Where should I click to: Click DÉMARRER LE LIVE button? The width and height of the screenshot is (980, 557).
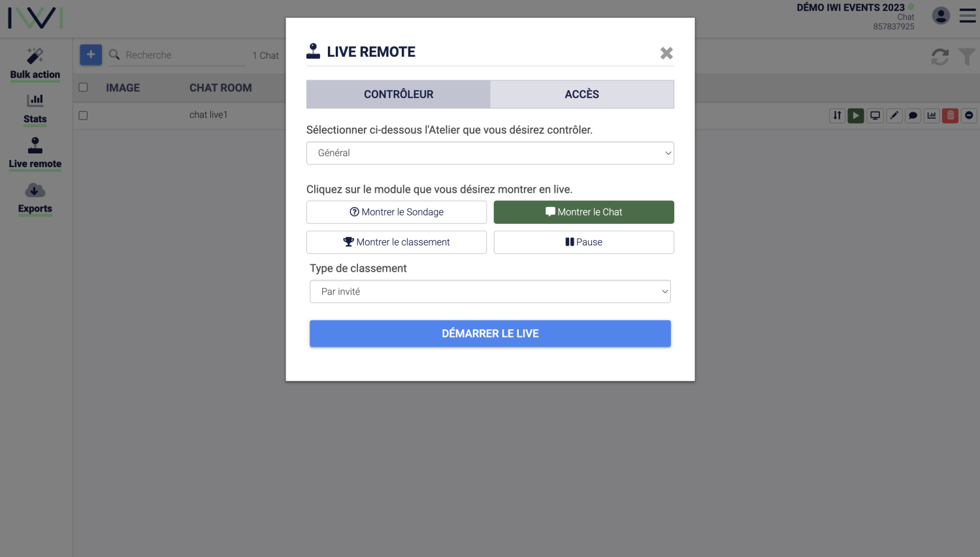pyautogui.click(x=490, y=334)
